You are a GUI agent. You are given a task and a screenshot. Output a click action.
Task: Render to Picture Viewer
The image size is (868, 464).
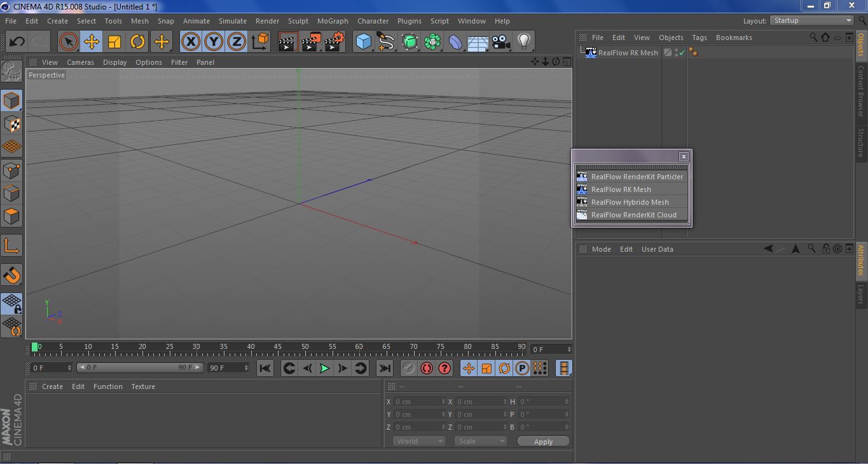[311, 42]
